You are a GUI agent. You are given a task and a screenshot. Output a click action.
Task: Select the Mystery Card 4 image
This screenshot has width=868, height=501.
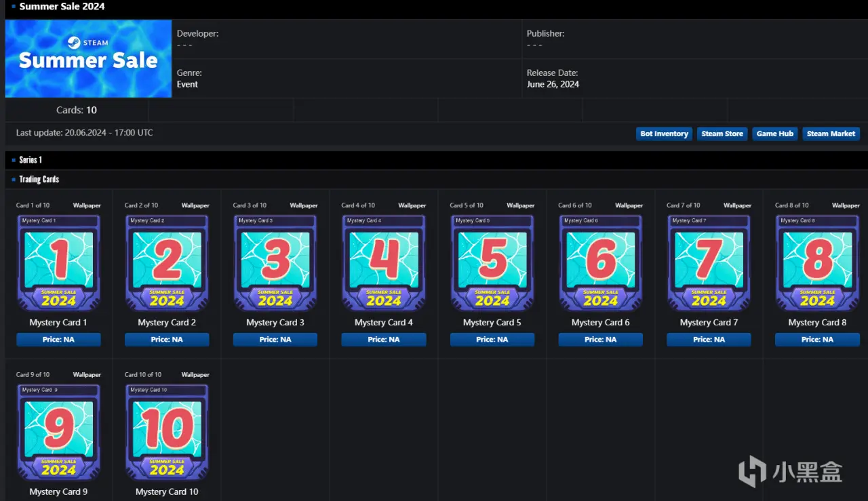pos(384,263)
